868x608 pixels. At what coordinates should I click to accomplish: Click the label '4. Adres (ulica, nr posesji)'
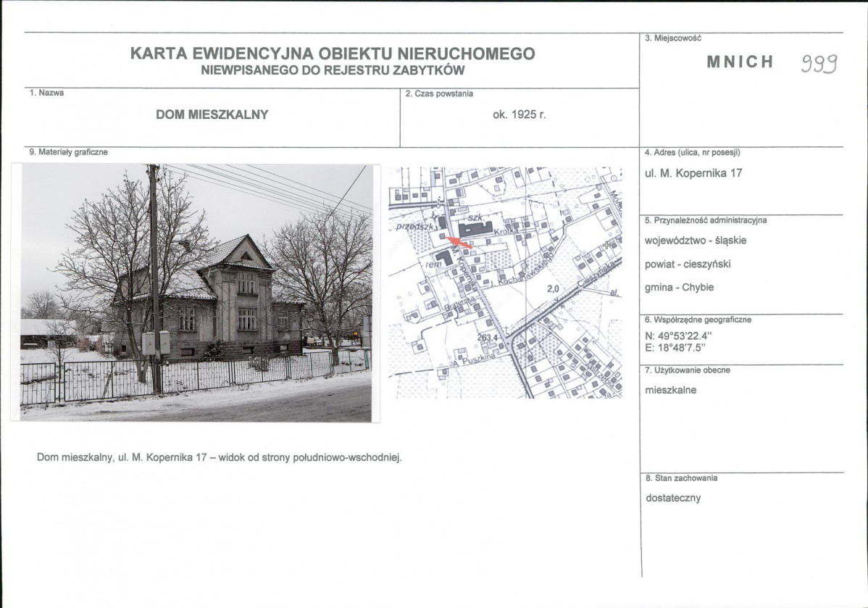(x=693, y=152)
